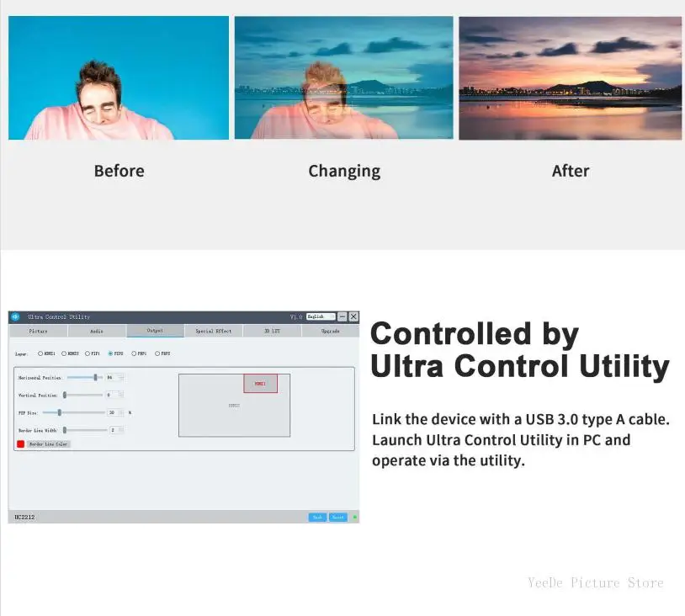The height and width of the screenshot is (616, 685).
Task: Click the V1.0 version label
Action: pyautogui.click(x=296, y=316)
